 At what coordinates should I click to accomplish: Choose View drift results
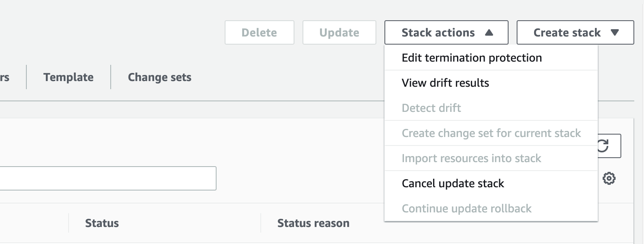click(445, 83)
